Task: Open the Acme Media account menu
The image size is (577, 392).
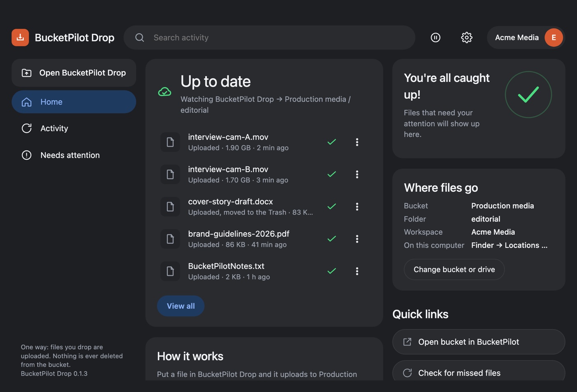Action: 525,37
